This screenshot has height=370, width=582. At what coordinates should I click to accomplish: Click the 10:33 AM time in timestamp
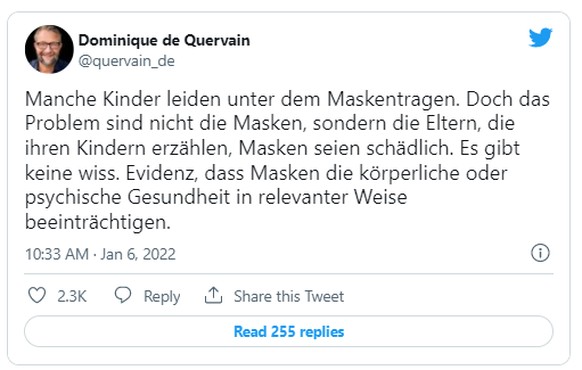[x=57, y=254]
